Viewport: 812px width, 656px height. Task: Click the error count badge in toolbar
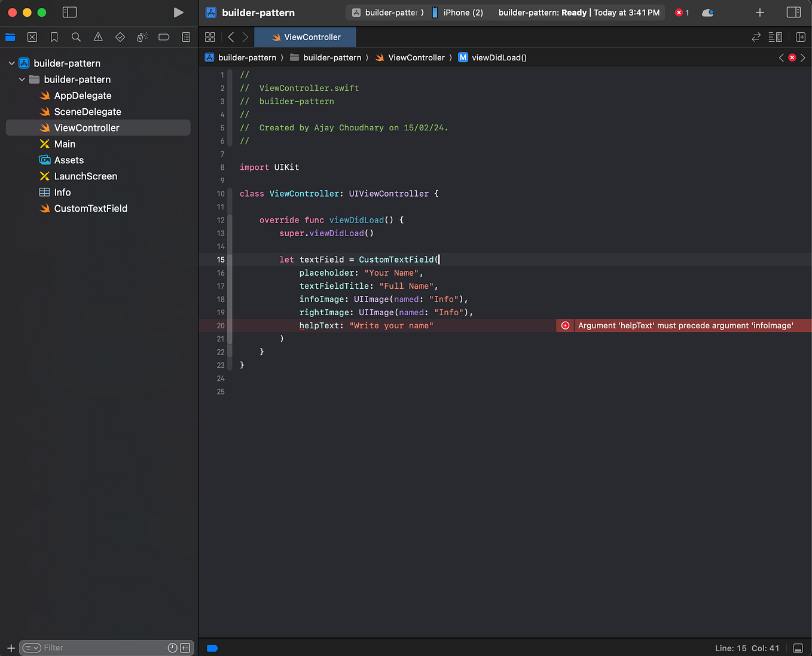[x=682, y=13]
